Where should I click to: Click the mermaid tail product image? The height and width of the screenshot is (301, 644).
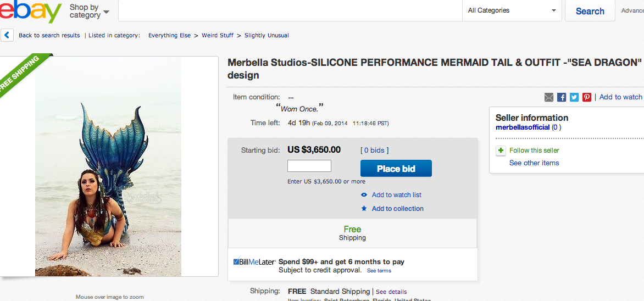tap(108, 165)
